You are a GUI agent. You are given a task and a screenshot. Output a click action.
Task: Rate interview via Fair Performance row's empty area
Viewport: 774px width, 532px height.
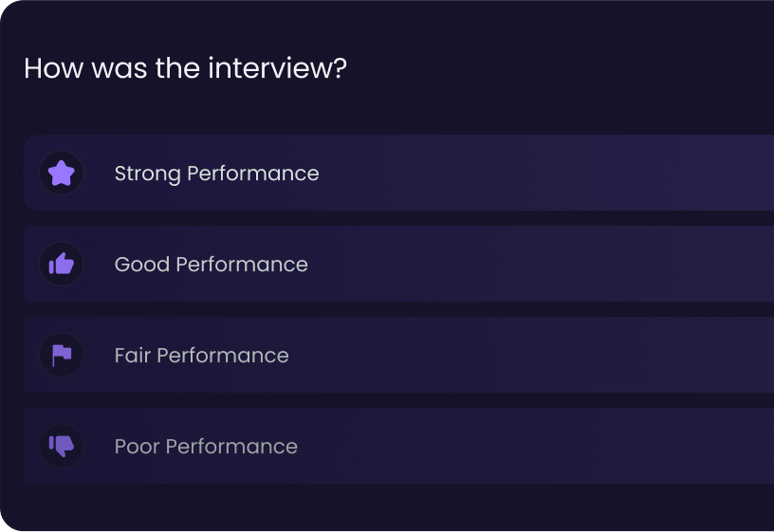543,356
